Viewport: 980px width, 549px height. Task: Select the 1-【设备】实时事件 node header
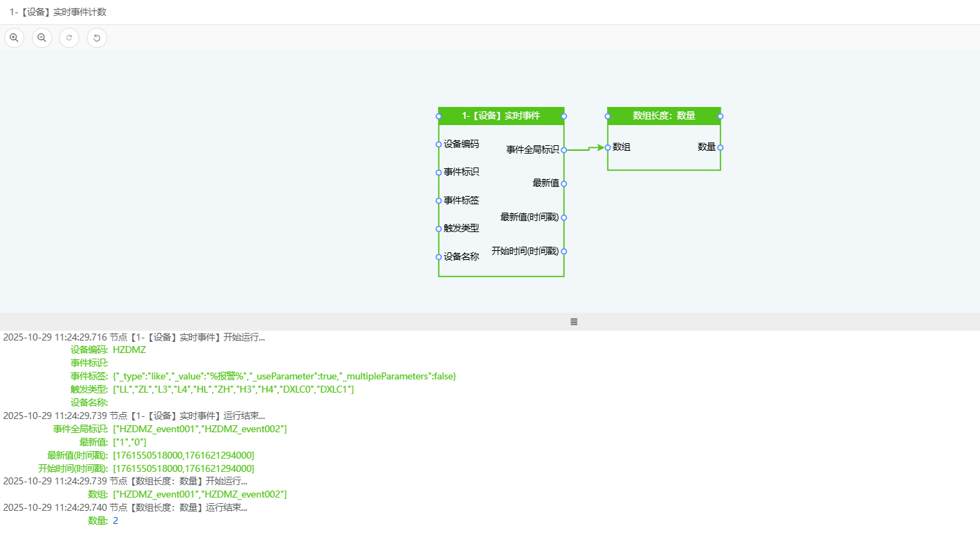pyautogui.click(x=501, y=116)
